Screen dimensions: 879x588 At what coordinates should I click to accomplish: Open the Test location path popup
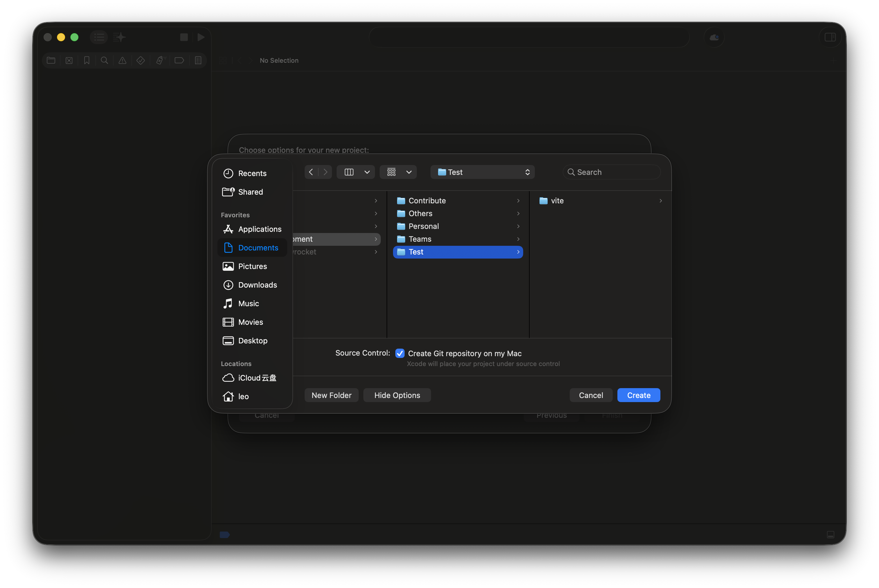click(483, 172)
